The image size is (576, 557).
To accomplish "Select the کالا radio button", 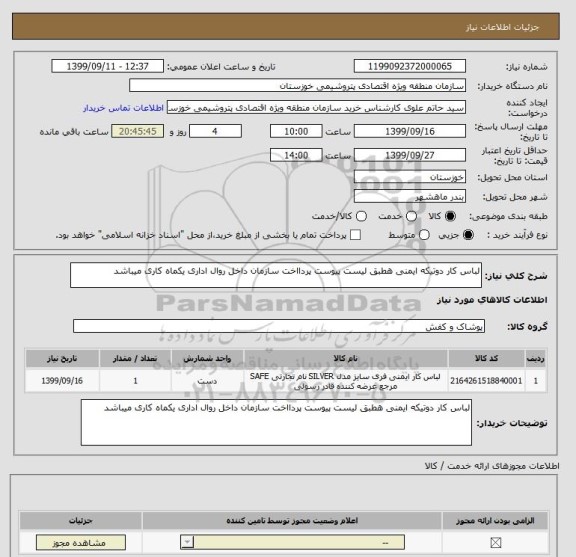I will click(450, 216).
